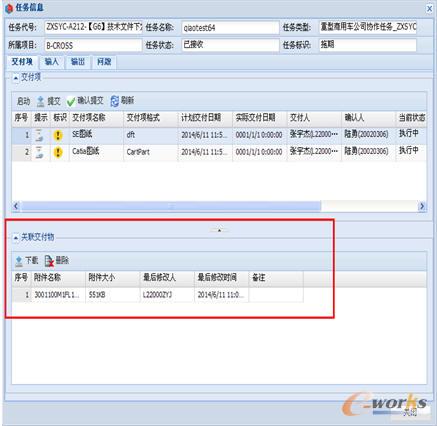
Task: Click the 删除 delete icon
Action: [x=49, y=261]
